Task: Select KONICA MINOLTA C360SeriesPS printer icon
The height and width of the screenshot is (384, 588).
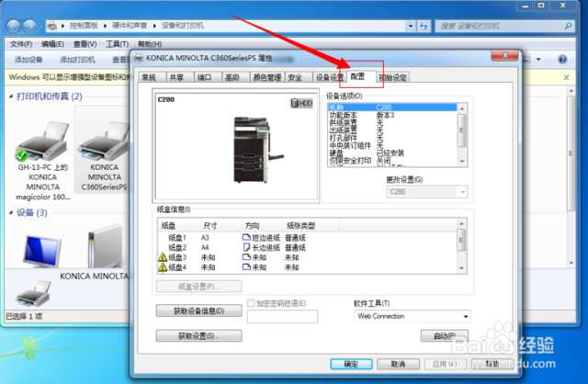Action: [104, 141]
